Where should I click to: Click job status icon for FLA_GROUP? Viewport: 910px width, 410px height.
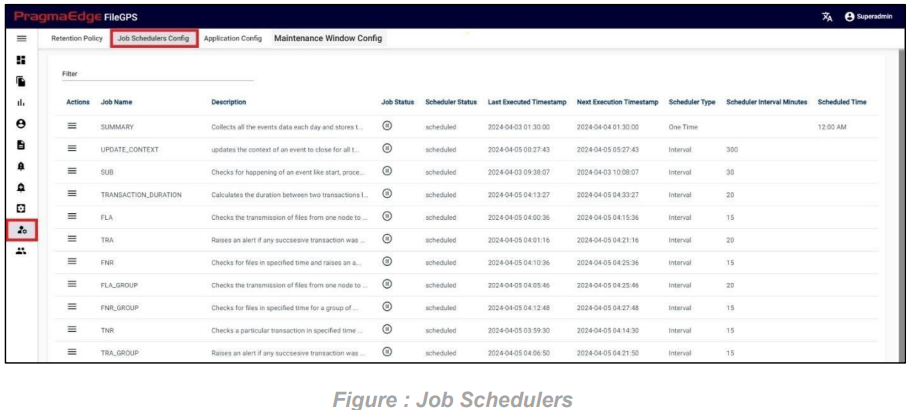point(387,284)
